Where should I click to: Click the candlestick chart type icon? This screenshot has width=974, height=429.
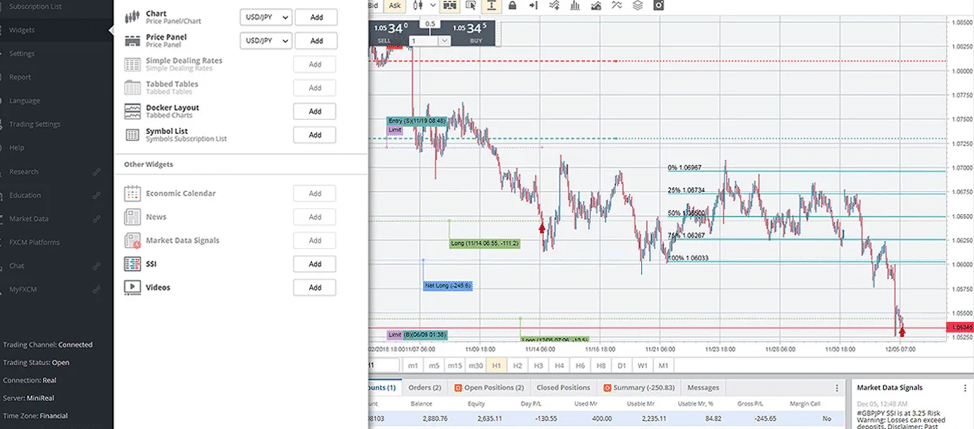click(416, 5)
